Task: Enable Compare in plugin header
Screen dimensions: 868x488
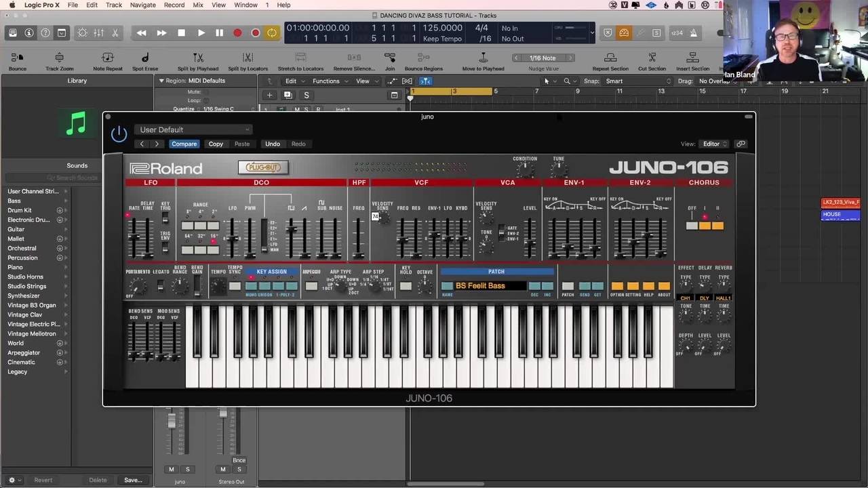Action: pyautogui.click(x=184, y=144)
